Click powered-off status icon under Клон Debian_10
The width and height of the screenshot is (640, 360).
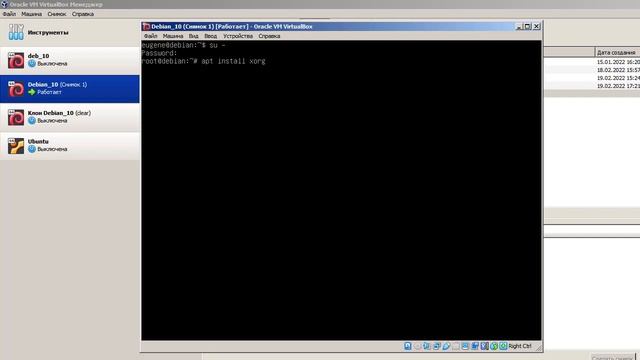click(32, 121)
